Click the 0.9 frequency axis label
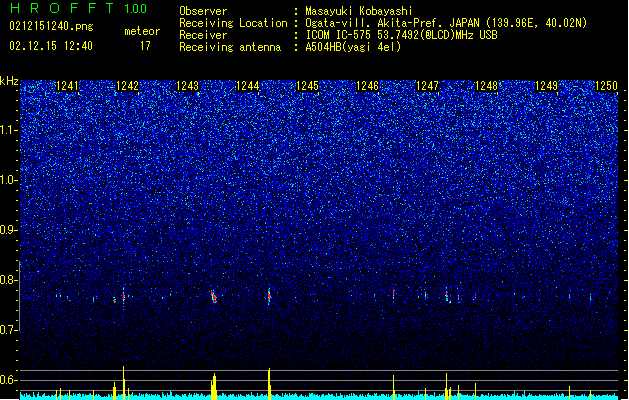 tap(8, 230)
